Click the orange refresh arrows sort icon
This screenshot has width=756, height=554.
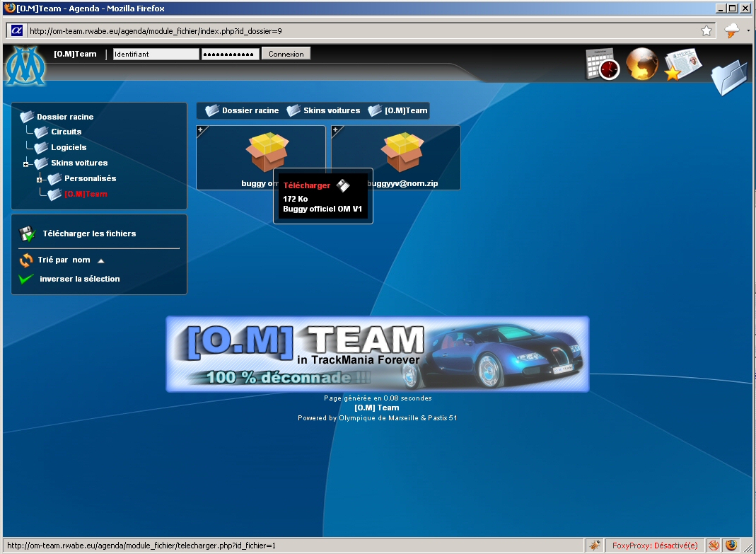pos(26,260)
